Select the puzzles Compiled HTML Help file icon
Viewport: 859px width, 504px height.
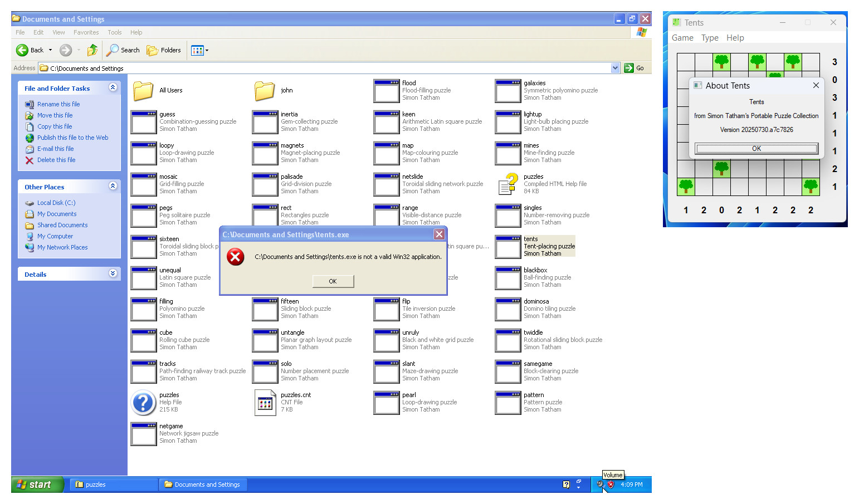[508, 184]
